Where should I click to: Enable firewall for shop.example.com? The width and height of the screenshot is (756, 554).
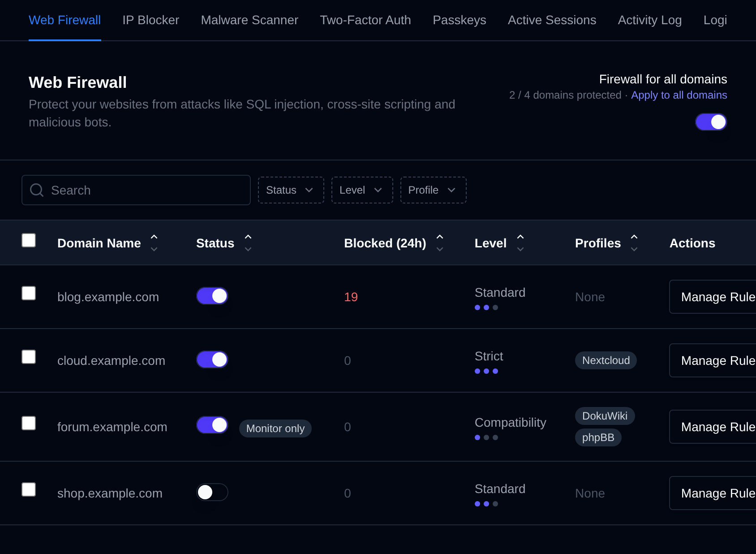[x=212, y=492]
